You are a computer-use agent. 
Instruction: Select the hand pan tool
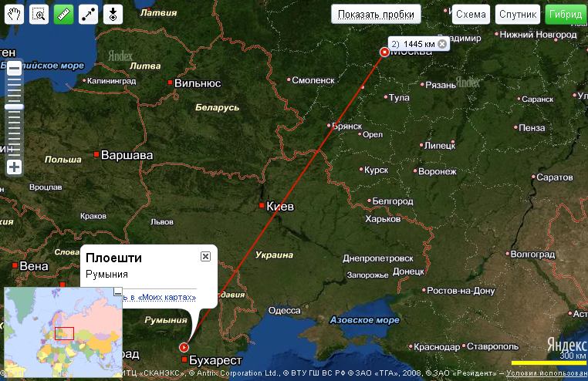(x=14, y=14)
